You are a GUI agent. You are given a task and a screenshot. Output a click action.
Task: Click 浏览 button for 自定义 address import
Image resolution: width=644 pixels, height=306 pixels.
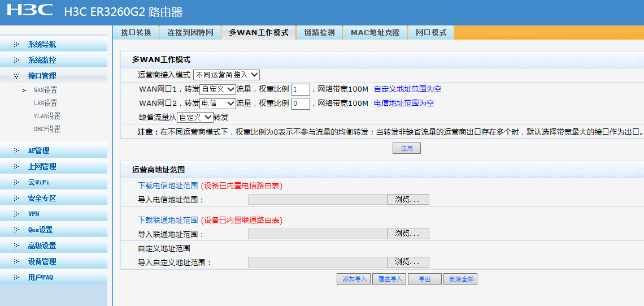(x=408, y=262)
